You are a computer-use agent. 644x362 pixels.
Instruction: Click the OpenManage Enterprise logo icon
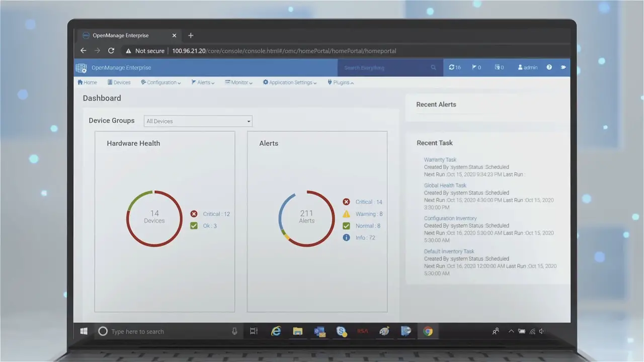coord(81,67)
